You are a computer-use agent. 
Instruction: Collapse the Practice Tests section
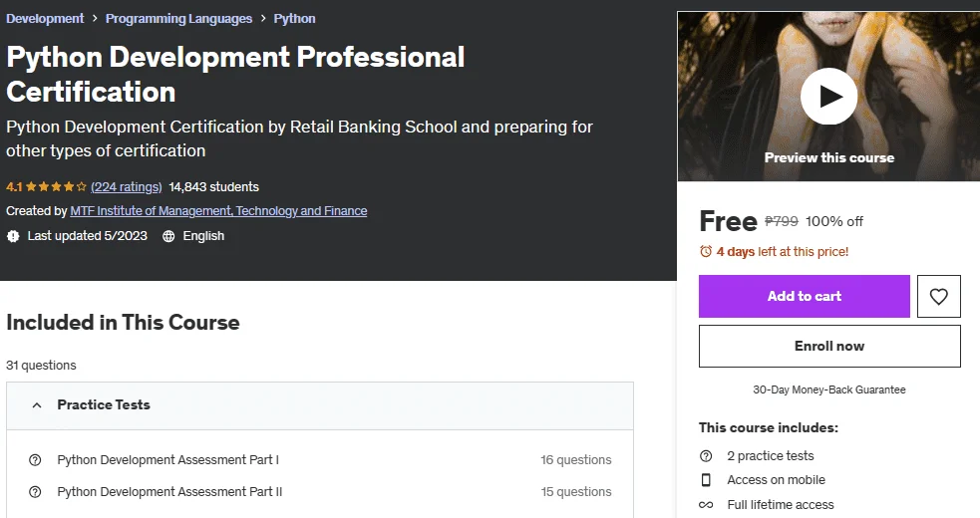37,404
